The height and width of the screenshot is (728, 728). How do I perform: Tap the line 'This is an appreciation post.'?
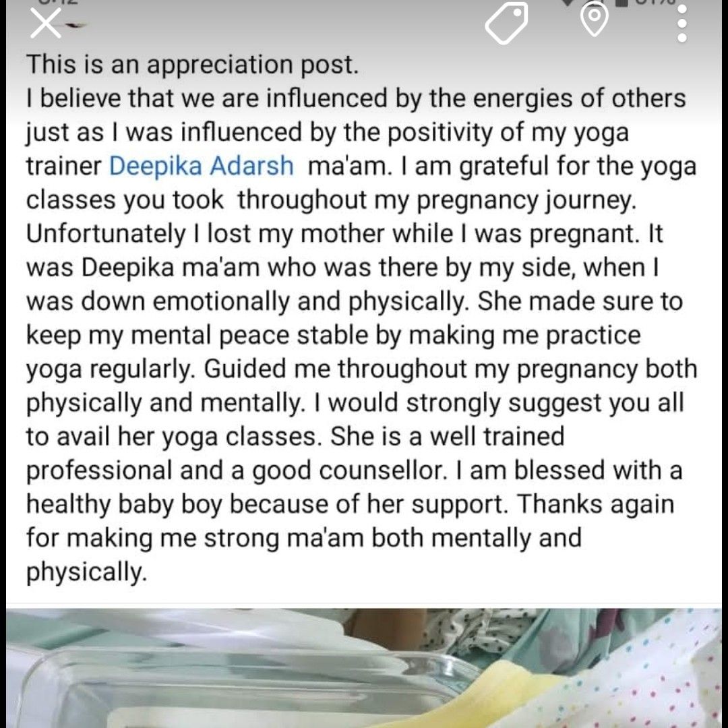coord(193,65)
